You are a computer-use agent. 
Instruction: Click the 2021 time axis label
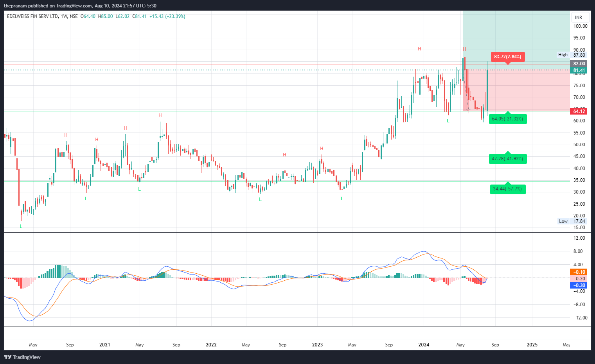(105, 345)
